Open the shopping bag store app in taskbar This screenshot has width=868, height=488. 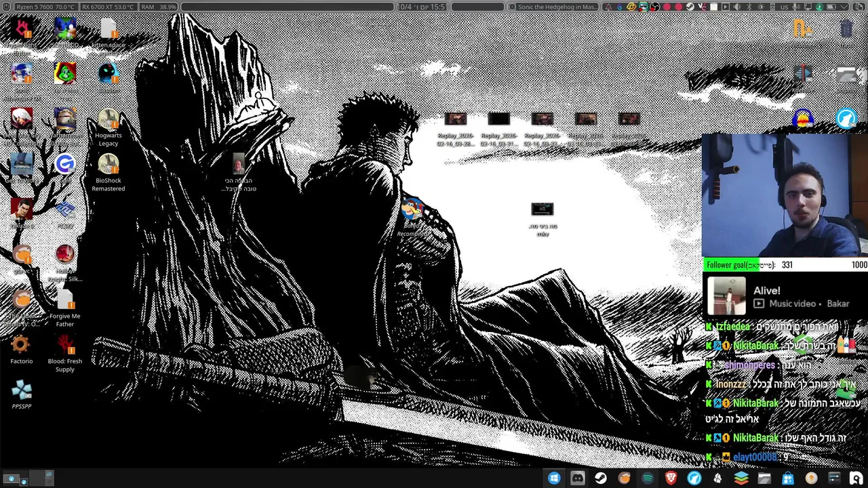pyautogui.click(x=787, y=479)
